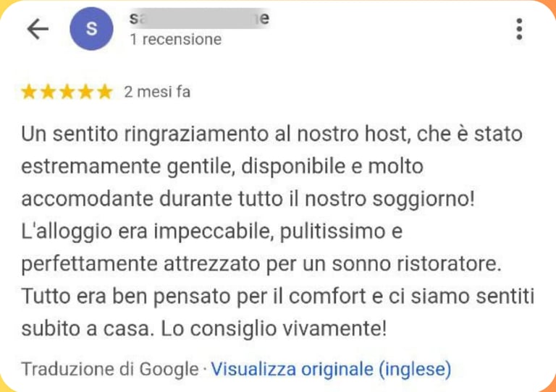
Task: Click the line 'L'alloggio era impeccabile, pulitissimo e'
Action: coord(211,231)
